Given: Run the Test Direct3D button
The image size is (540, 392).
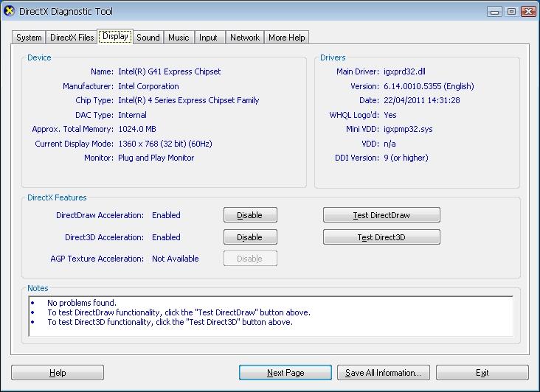Looking at the screenshot, I should click(381, 237).
